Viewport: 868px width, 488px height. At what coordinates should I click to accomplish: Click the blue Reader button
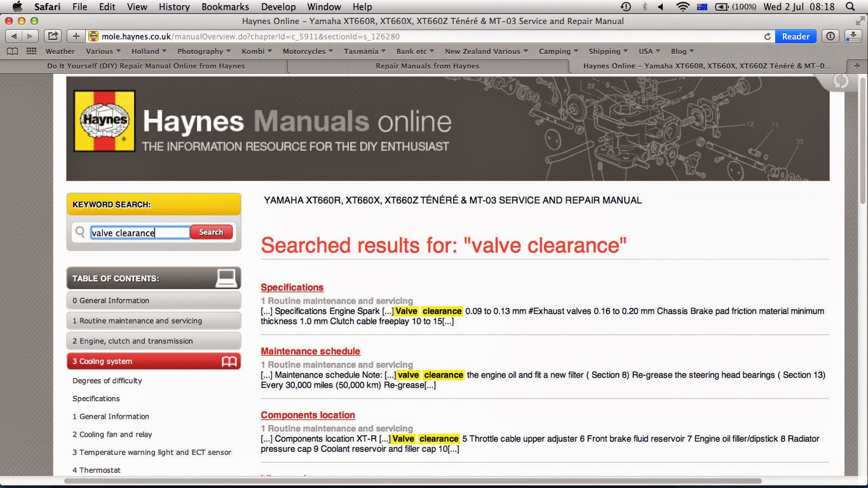point(796,36)
